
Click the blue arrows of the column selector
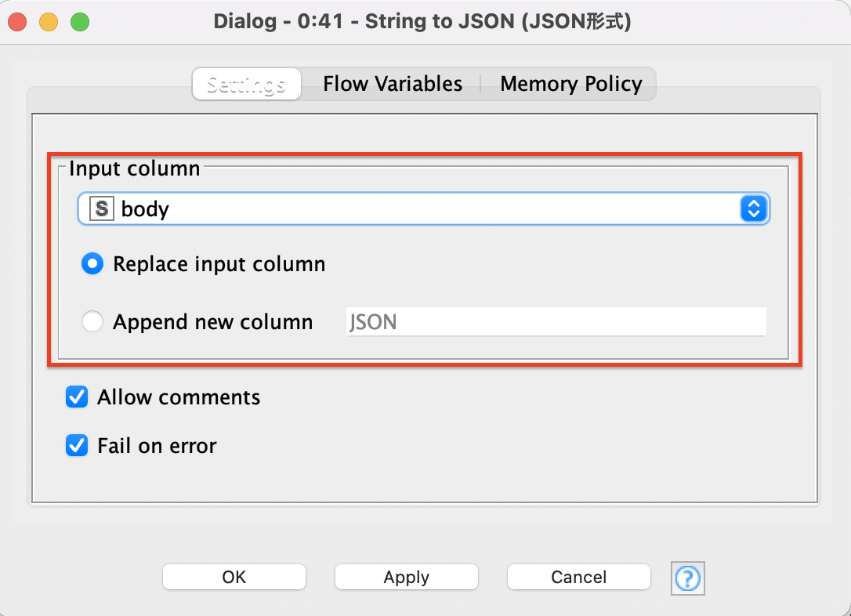[753, 209]
